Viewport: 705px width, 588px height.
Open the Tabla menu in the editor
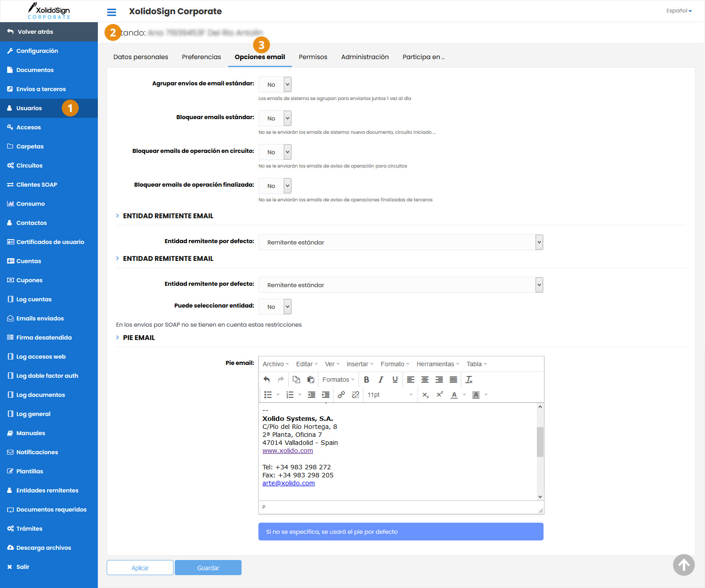point(476,364)
